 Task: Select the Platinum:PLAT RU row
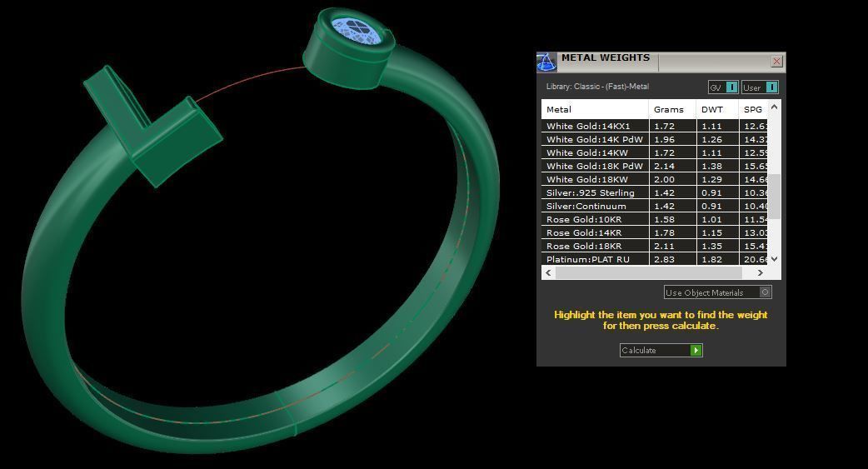click(654, 258)
